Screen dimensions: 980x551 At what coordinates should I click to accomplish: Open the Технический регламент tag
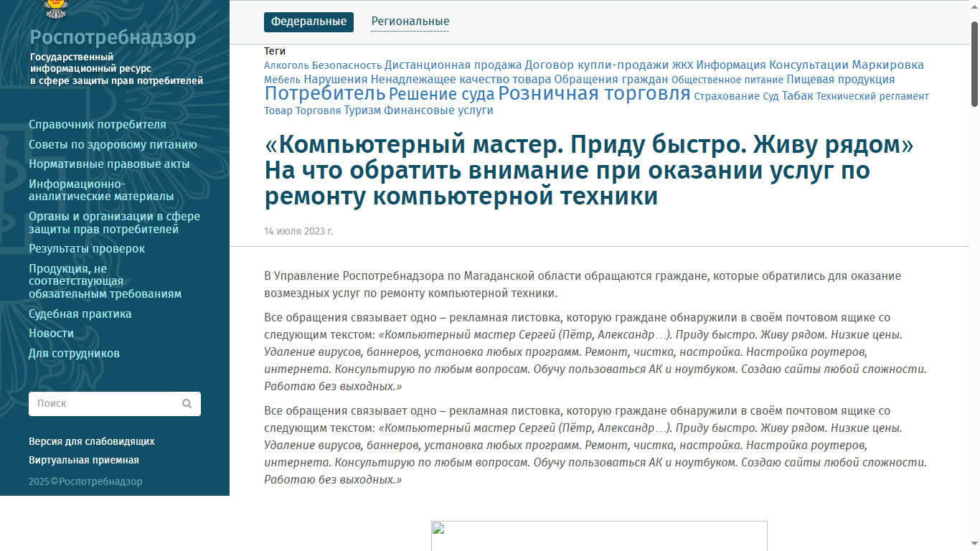click(872, 96)
